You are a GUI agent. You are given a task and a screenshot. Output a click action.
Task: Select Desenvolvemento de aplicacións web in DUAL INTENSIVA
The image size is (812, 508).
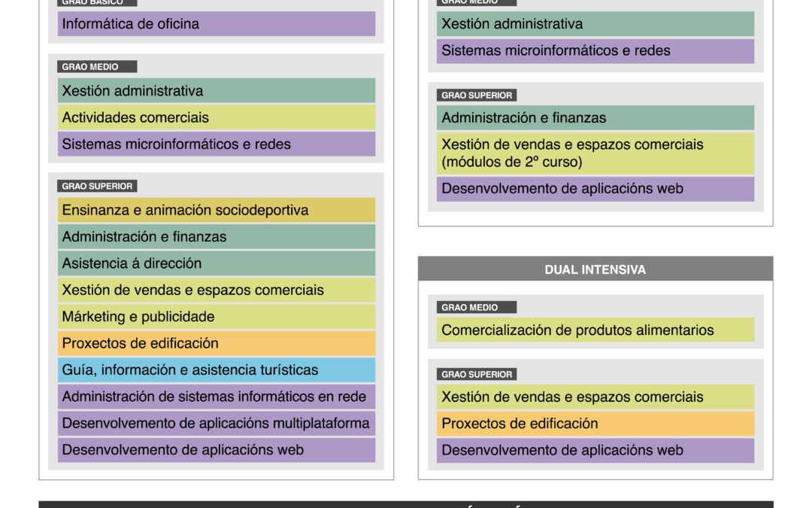tap(595, 451)
